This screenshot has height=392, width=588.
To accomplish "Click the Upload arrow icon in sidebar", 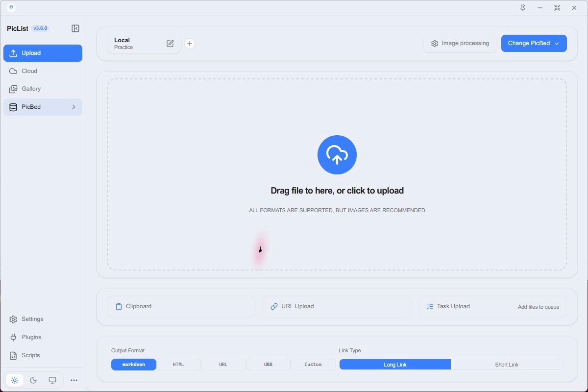I will [x=13, y=53].
